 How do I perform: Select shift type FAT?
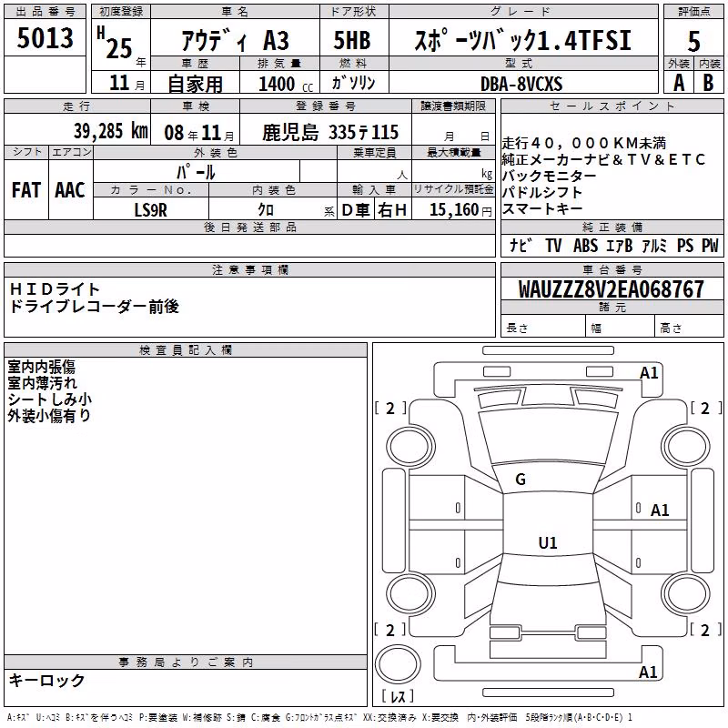[x=26, y=190]
